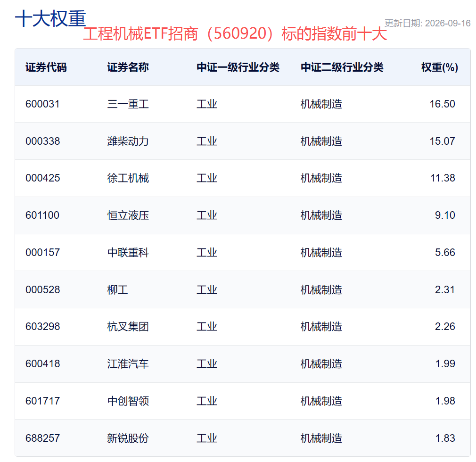
Task: Click 工业 in the 中联重科 row
Action: (207, 252)
